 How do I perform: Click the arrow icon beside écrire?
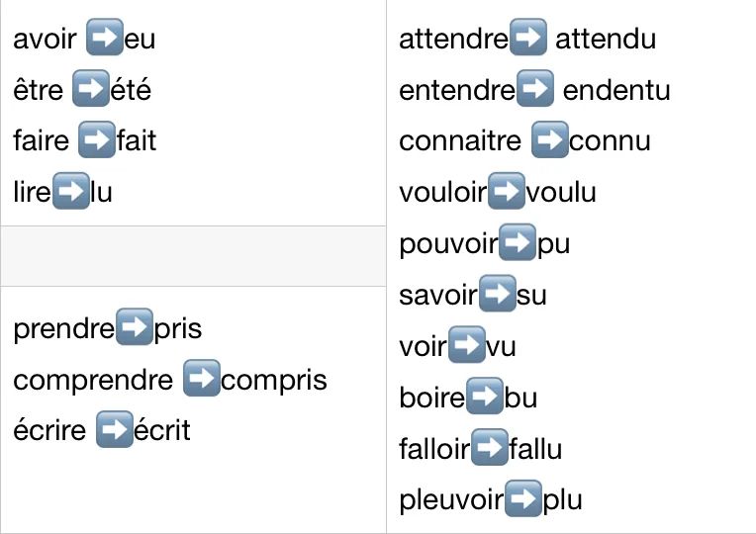coord(114,429)
